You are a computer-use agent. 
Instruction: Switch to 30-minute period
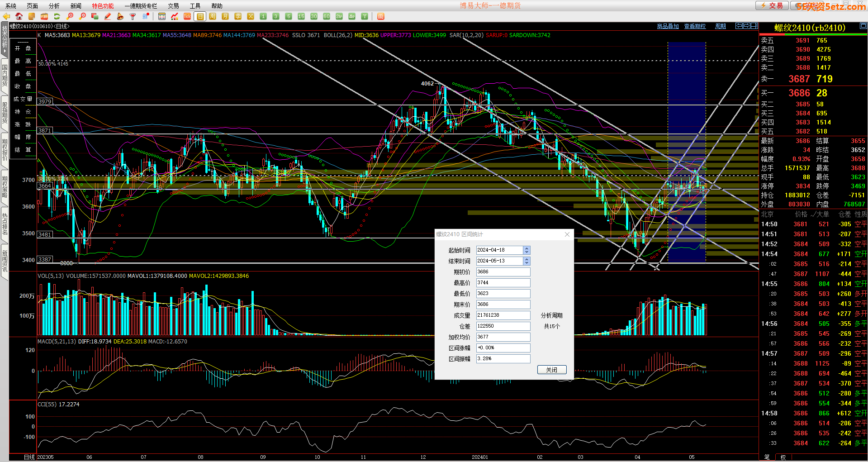[314, 16]
